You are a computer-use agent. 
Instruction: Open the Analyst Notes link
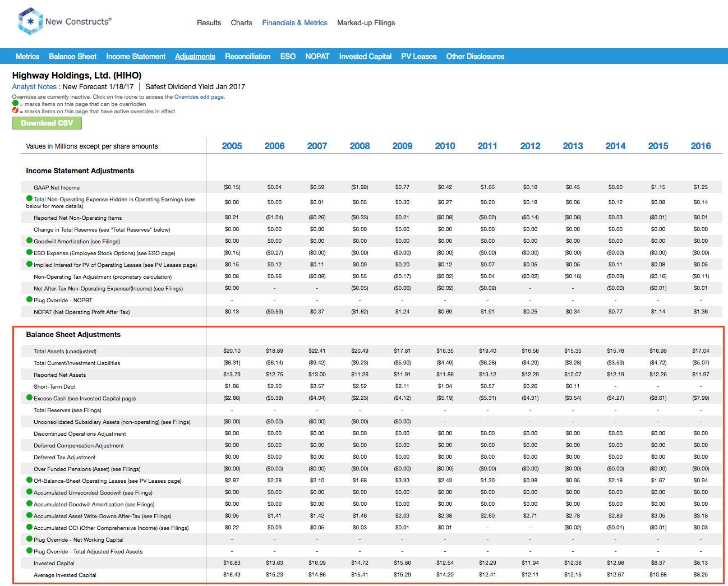click(x=34, y=87)
